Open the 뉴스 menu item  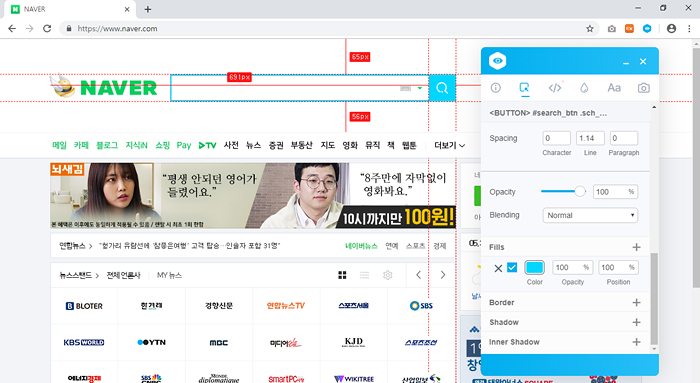(253, 145)
